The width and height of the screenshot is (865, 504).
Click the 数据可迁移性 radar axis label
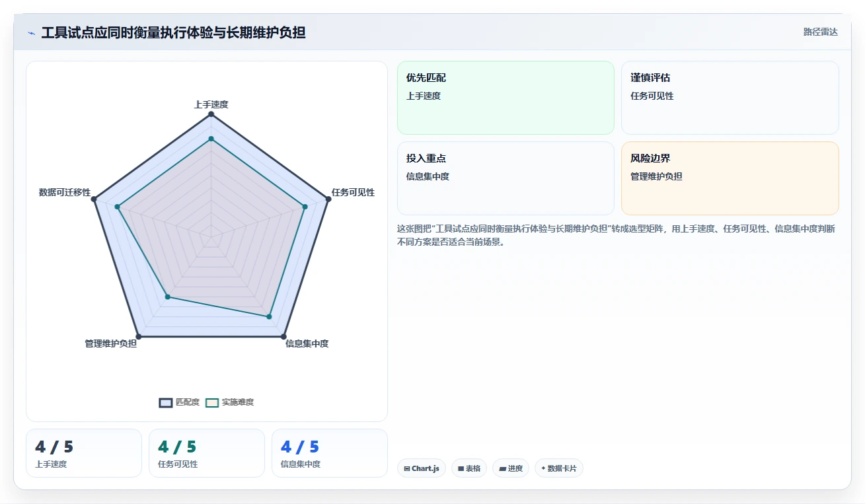[65, 192]
